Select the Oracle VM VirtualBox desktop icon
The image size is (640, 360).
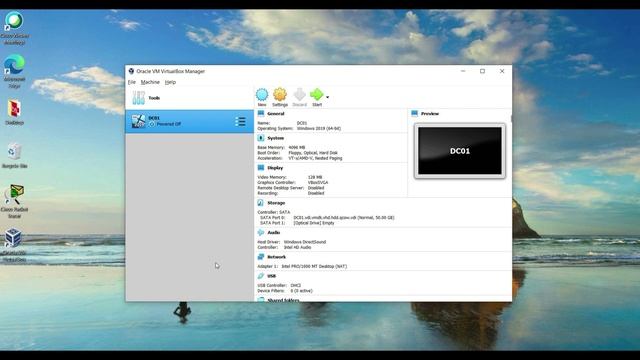[14, 245]
